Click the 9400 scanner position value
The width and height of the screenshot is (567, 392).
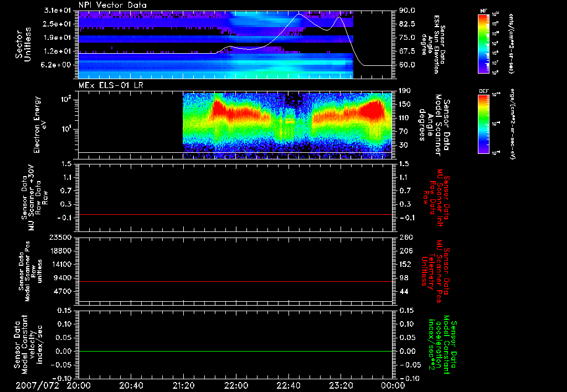[x=62, y=278]
